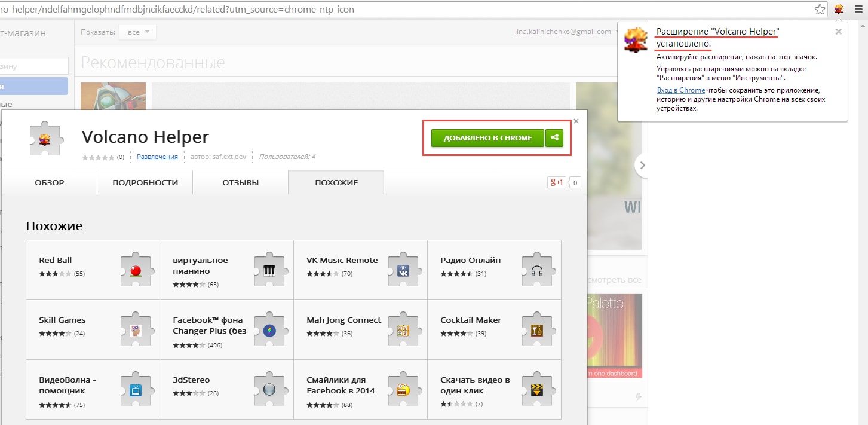
Task: Switch to the ОТЗЫВЫ tab
Action: coord(240,182)
